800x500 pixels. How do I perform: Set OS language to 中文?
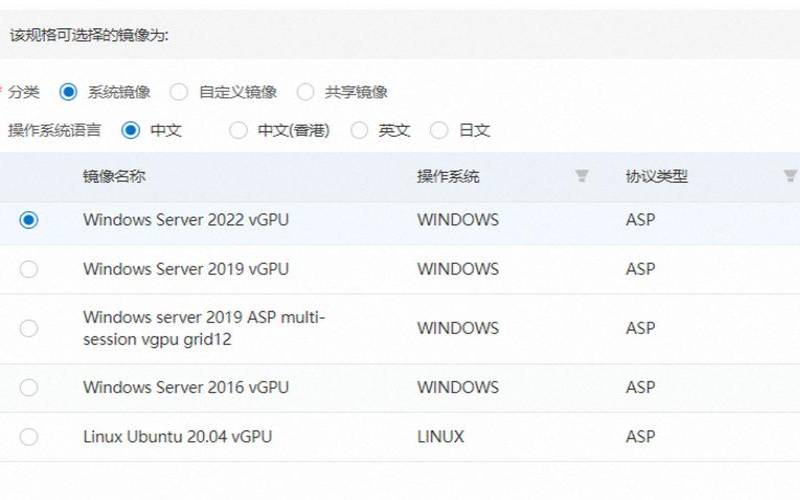pos(131,130)
